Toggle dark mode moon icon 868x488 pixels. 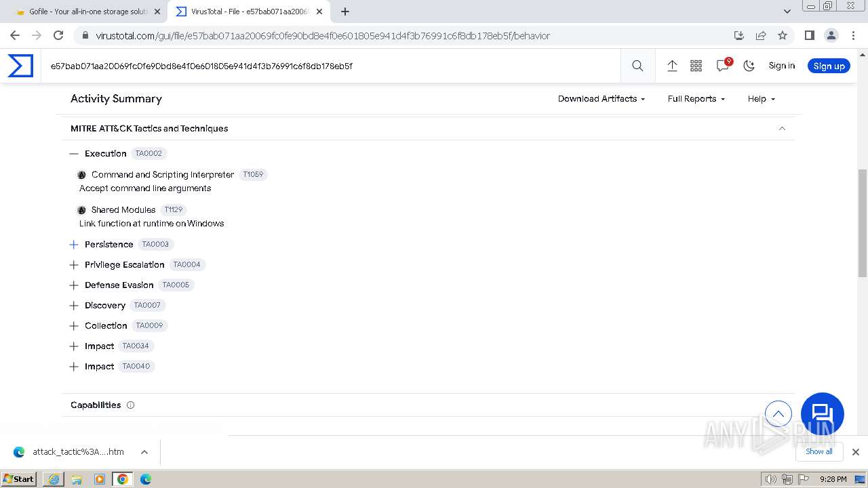(x=749, y=66)
